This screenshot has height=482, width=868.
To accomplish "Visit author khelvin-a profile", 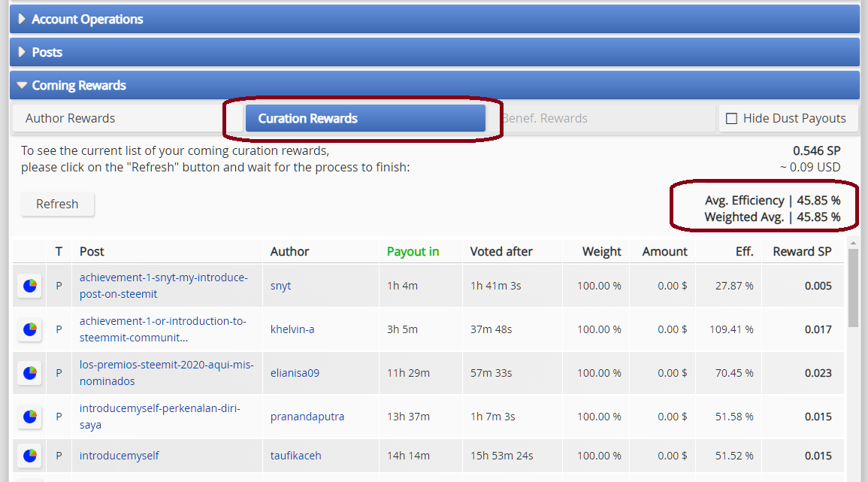I will pos(292,329).
